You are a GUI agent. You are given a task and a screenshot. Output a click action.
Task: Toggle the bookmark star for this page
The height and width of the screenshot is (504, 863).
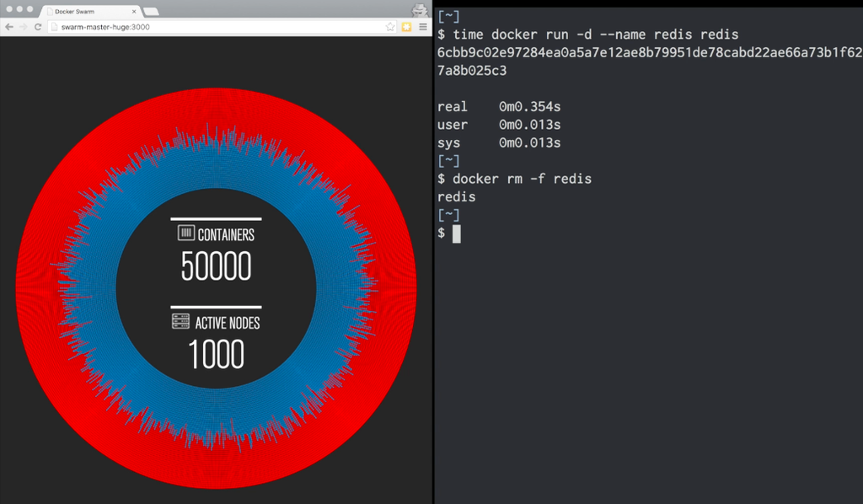click(389, 26)
